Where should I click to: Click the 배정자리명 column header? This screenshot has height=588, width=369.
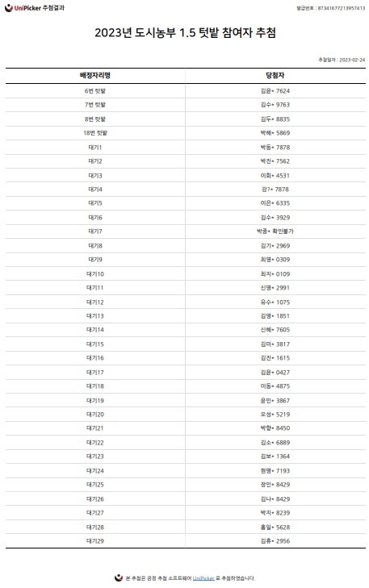coord(95,75)
